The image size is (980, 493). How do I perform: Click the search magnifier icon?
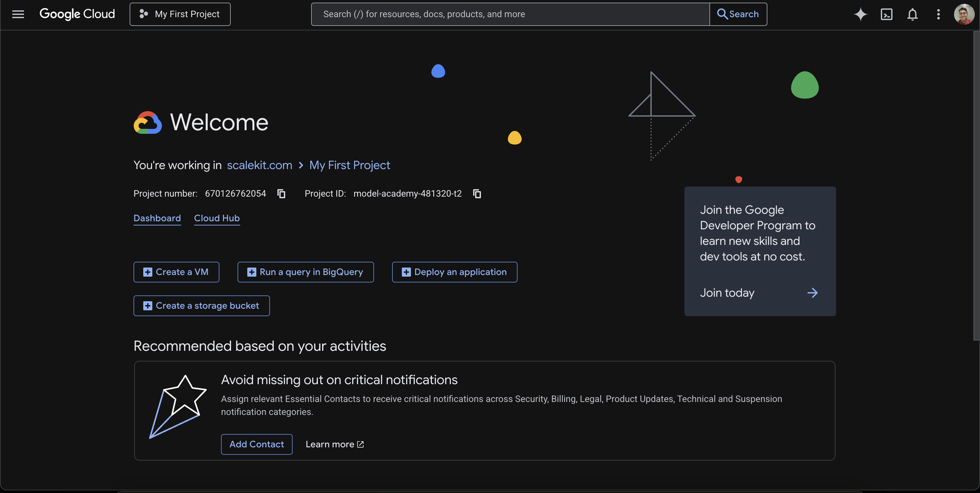click(722, 14)
